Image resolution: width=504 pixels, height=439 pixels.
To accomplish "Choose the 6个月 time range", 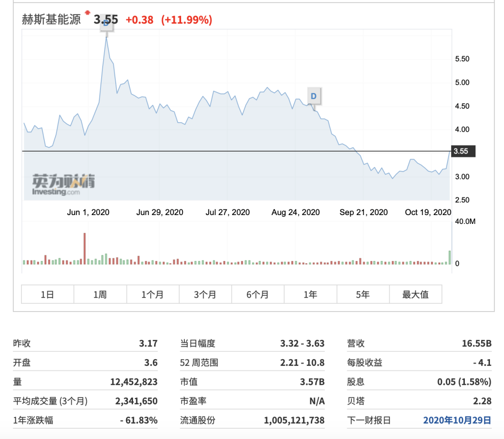I will 258,294.
